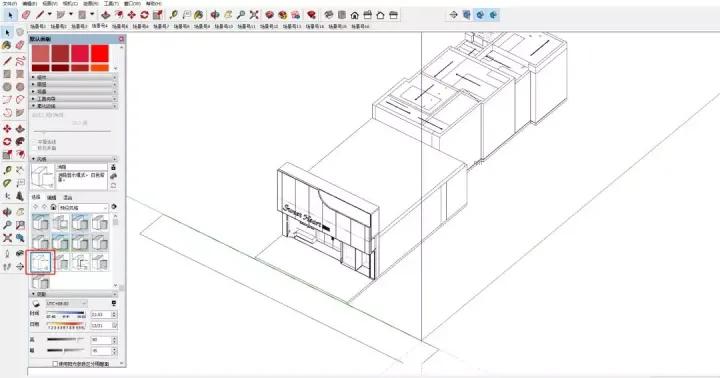Image resolution: width=720 pixels, height=378 pixels.
Task: Open the 窗口 menu
Action: (131, 3)
